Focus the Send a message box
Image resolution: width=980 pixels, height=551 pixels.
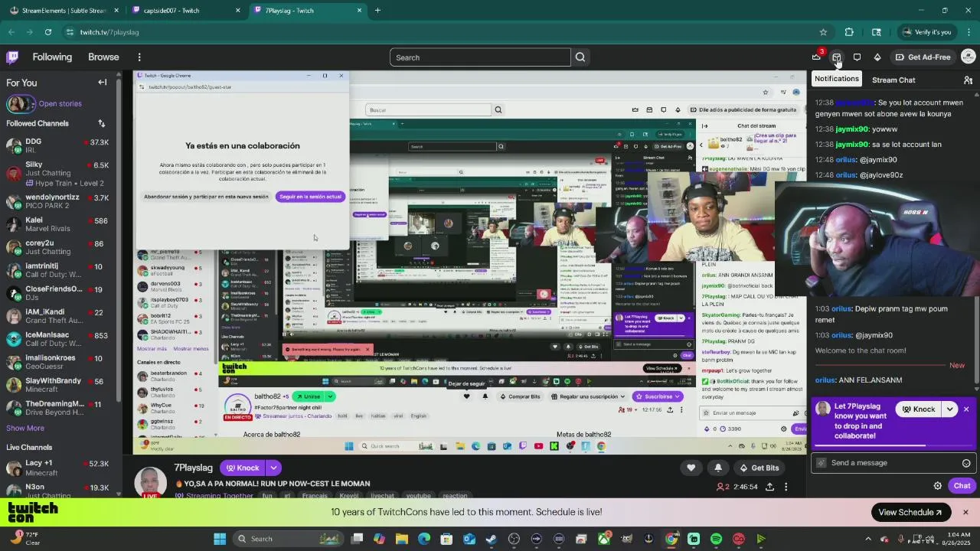(x=892, y=463)
